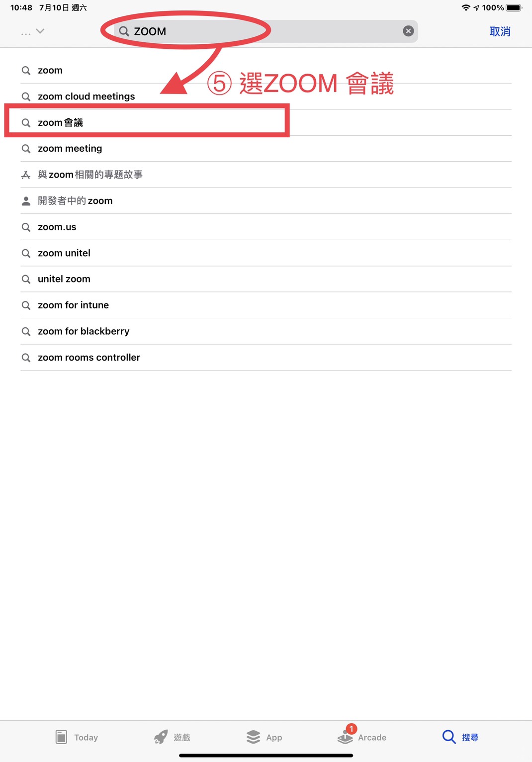Tap the "zoom for blackberry" suggestion
The width and height of the screenshot is (532, 762).
pyautogui.click(x=84, y=331)
